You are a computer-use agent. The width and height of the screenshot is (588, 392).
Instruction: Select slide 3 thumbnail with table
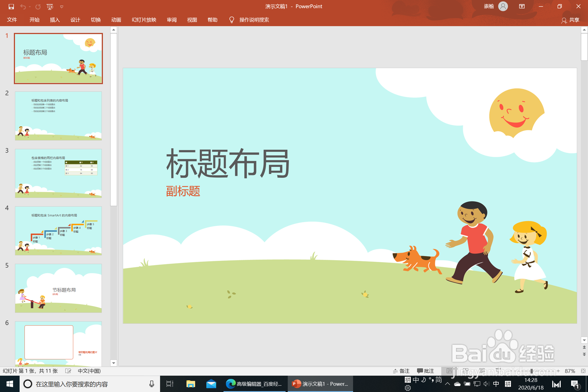(59, 173)
